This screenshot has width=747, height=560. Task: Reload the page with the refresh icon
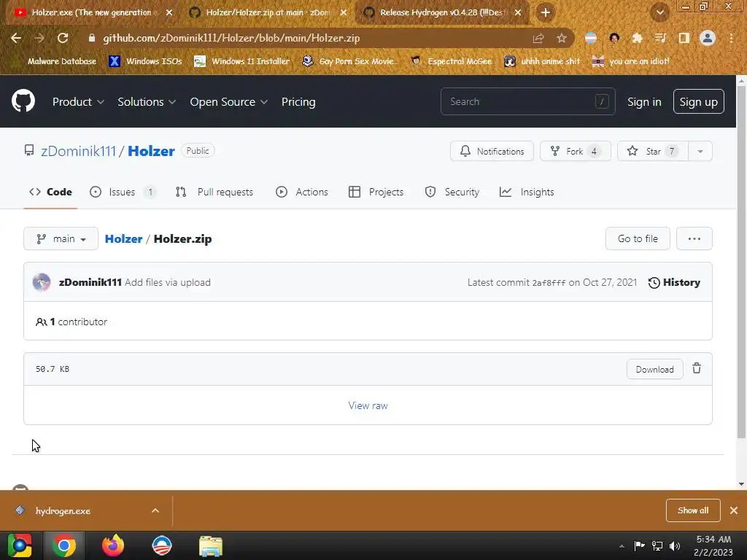(x=63, y=38)
